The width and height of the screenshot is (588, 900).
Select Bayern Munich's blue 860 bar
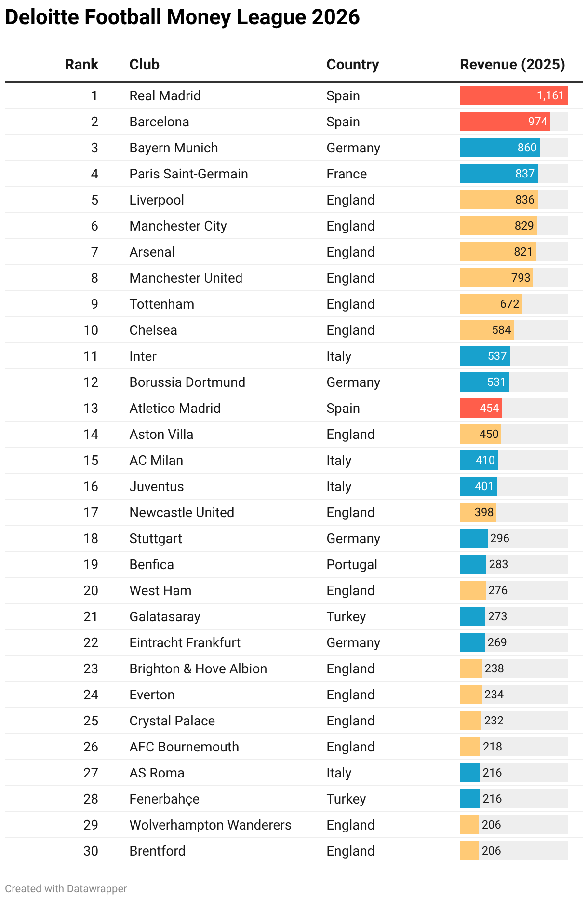point(499,148)
